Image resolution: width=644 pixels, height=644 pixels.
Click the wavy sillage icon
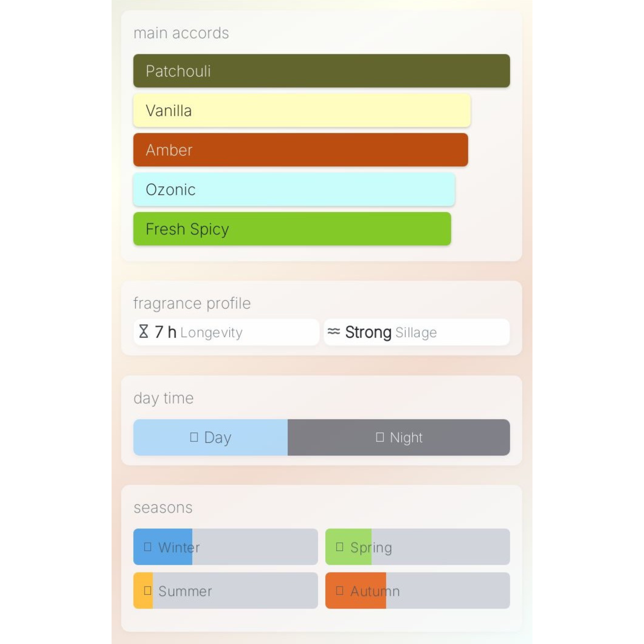click(334, 331)
